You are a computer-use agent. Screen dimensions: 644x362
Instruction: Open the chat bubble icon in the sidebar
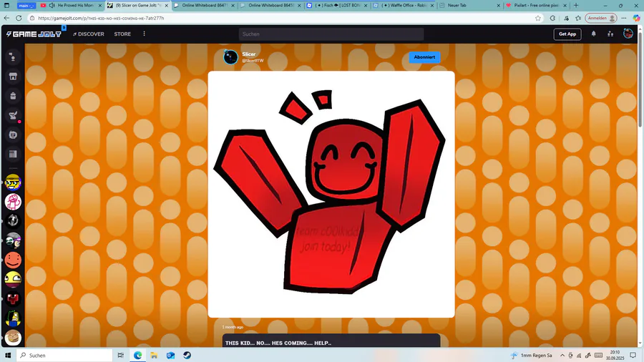click(x=13, y=134)
